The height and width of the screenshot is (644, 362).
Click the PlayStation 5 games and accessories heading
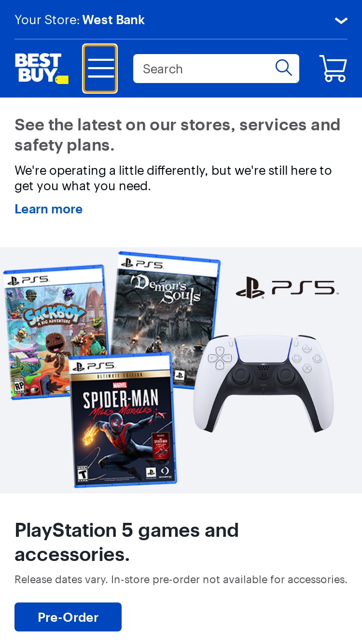pos(127,542)
